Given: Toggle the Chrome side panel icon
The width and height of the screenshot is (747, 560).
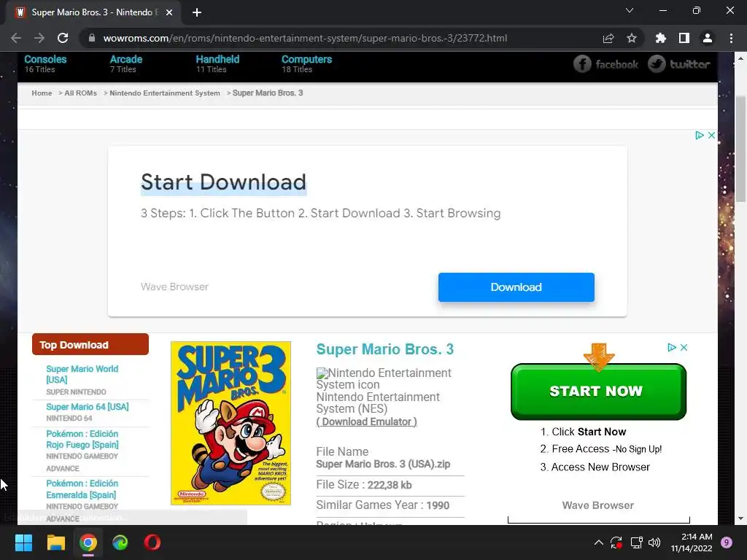Looking at the screenshot, I should 684,38.
